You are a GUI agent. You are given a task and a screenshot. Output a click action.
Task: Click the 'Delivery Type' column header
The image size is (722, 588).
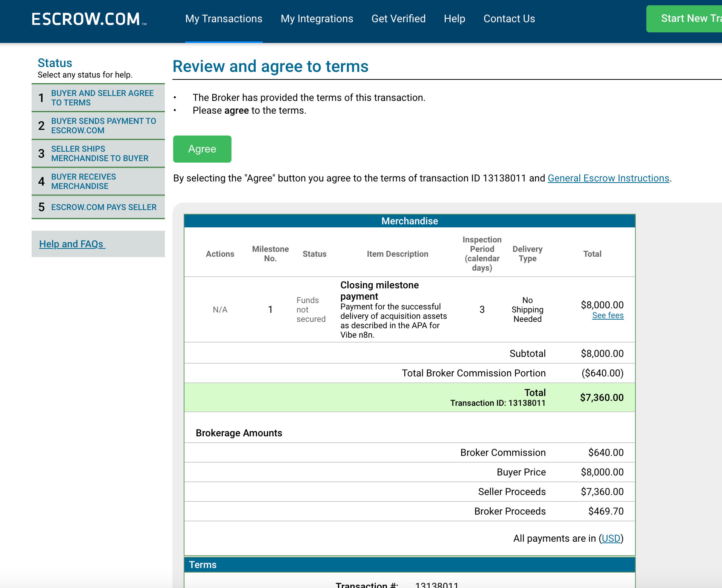coord(527,254)
